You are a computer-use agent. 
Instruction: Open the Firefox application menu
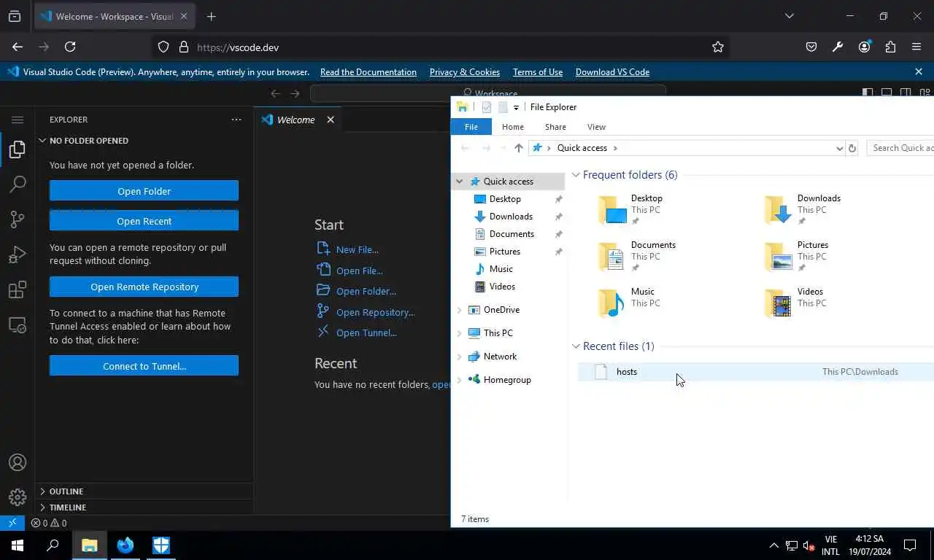(x=916, y=47)
